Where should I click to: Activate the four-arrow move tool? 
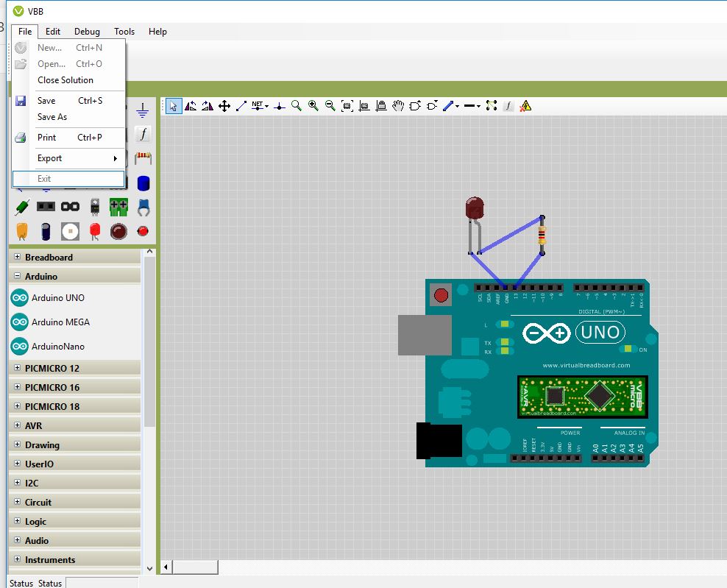point(224,105)
